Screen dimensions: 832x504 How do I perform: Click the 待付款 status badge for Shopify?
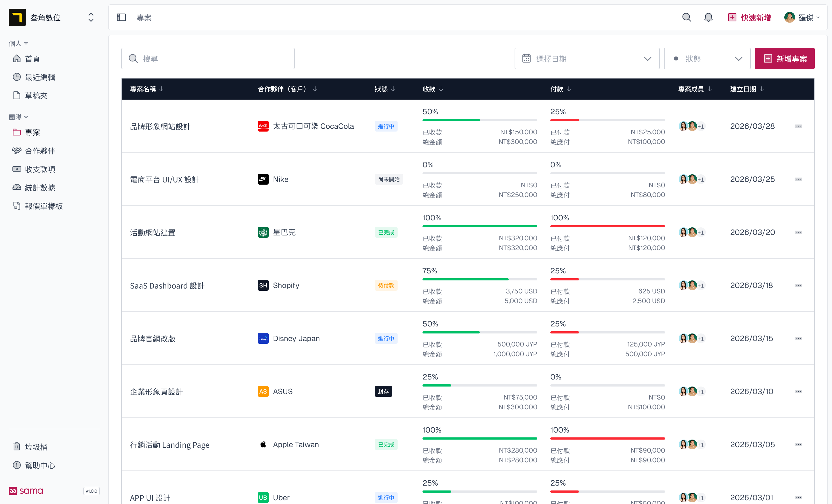click(x=386, y=286)
